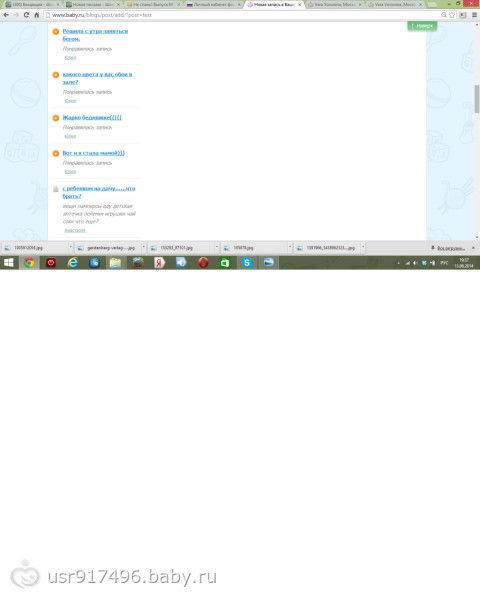Image resolution: width=480 pixels, height=601 pixels.
Task: Launch Internet Explorer from the taskbar
Action: (x=72, y=263)
